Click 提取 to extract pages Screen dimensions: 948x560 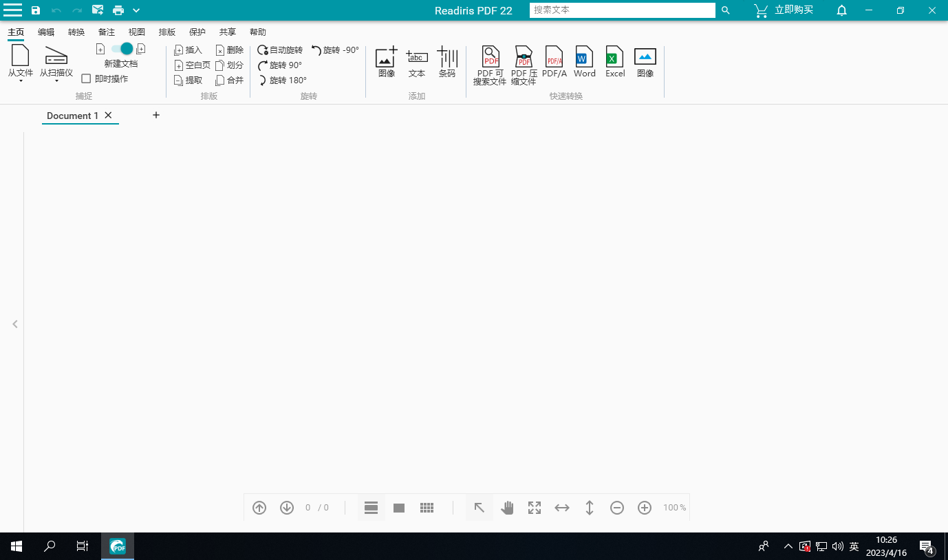coord(188,80)
